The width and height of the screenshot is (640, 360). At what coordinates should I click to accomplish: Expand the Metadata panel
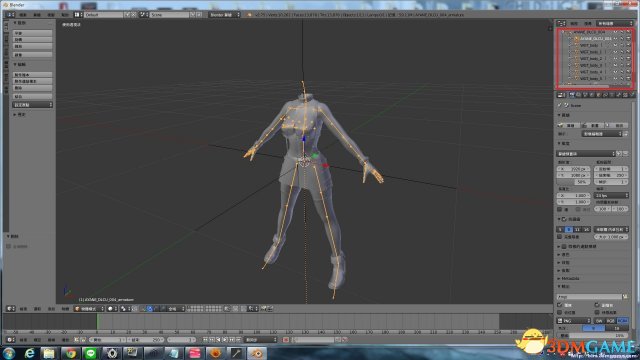[x=570, y=278]
